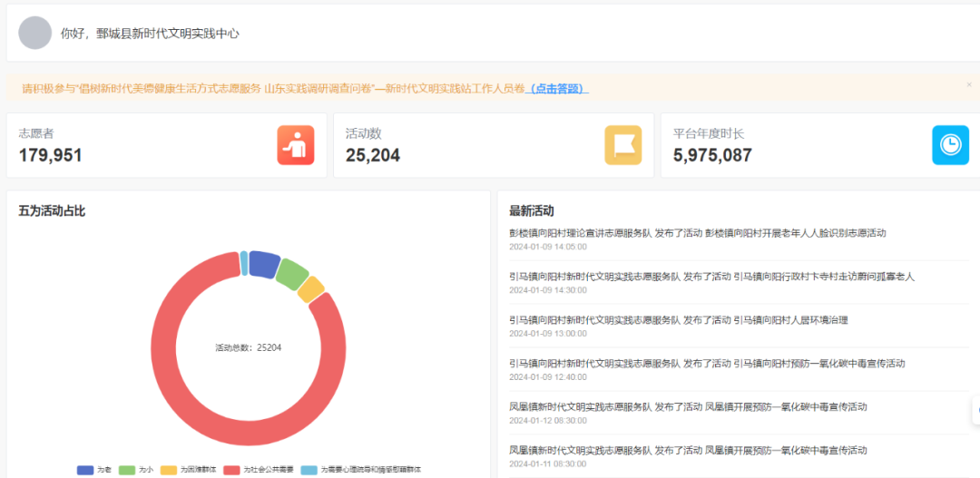Image resolution: width=980 pixels, height=478 pixels.
Task: Click the 活动数 25,204 stat card
Action: [494, 145]
